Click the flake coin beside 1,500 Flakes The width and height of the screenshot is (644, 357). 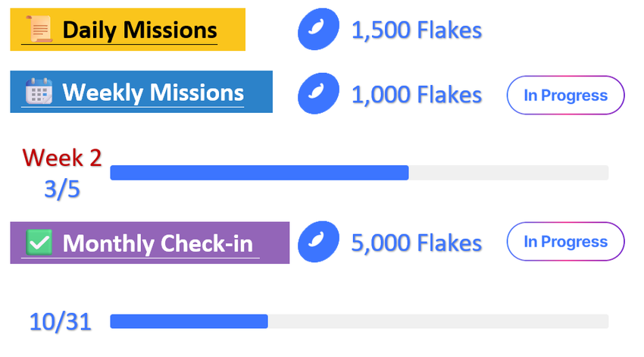(319, 29)
